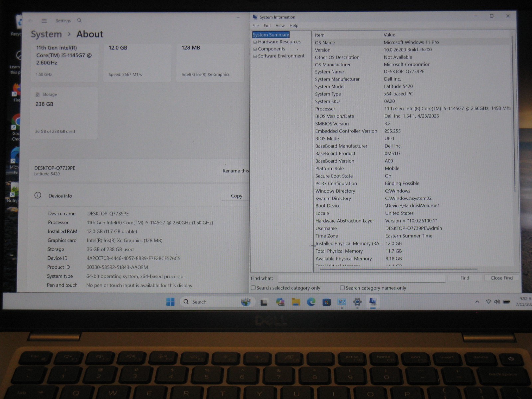This screenshot has height=399, width=532.
Task: Open Wi-Fi network status in tray
Action: tap(488, 302)
